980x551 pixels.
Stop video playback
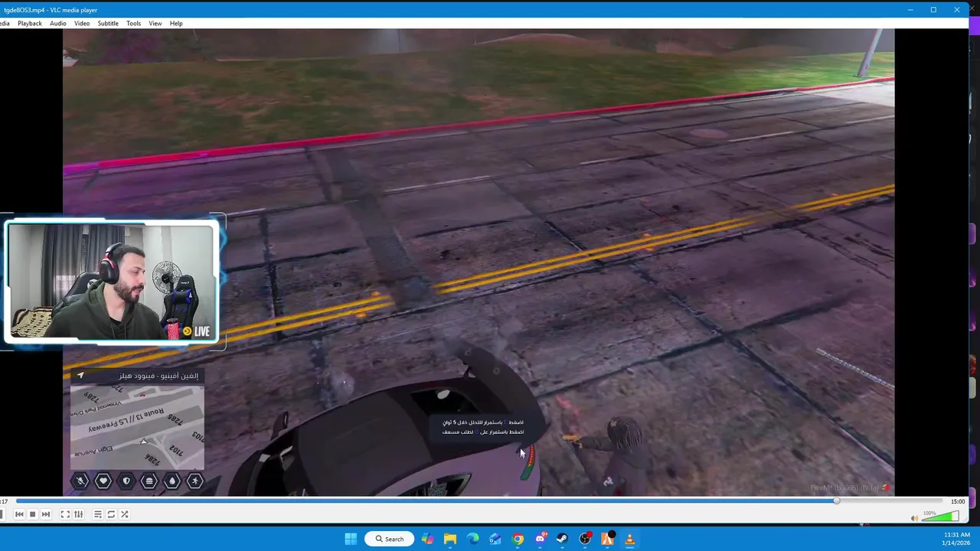tap(32, 514)
